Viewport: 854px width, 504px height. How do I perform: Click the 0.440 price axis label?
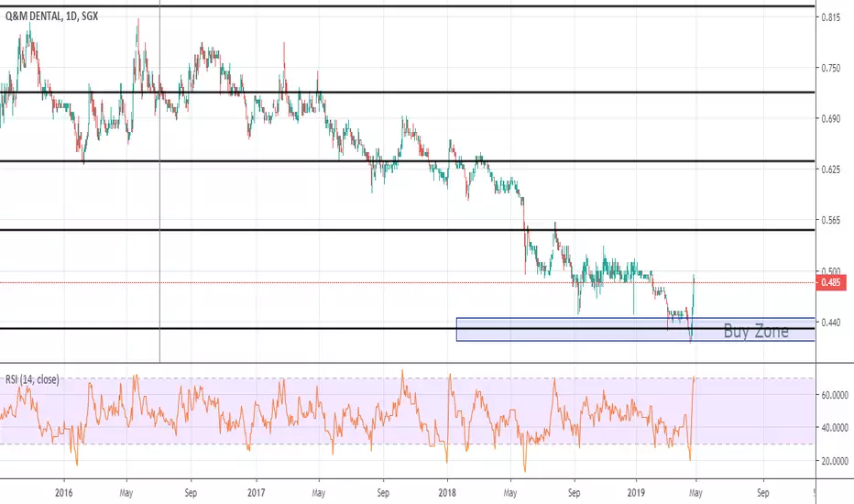830,323
